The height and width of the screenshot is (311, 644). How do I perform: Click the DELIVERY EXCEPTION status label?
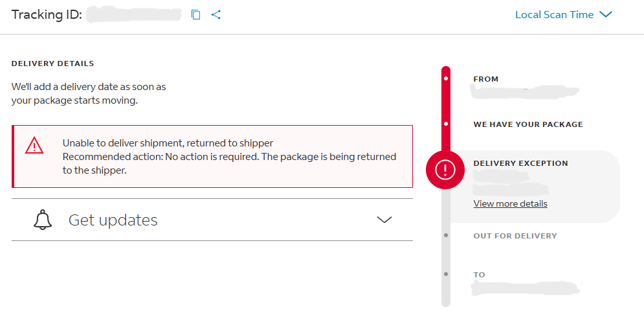point(520,163)
